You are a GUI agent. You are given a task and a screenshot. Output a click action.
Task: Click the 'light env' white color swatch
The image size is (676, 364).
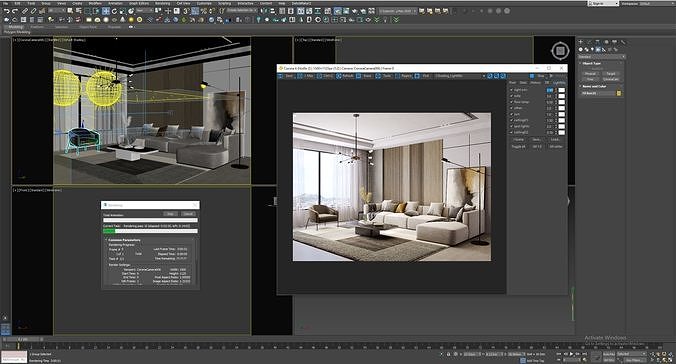[x=561, y=90]
